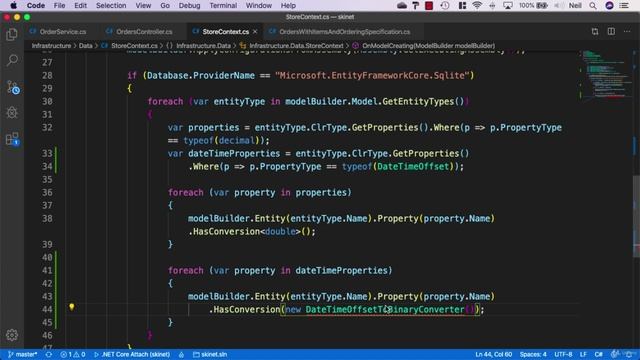Open the Terminal menu
This screenshot has height=360, width=640.
tap(223, 5)
